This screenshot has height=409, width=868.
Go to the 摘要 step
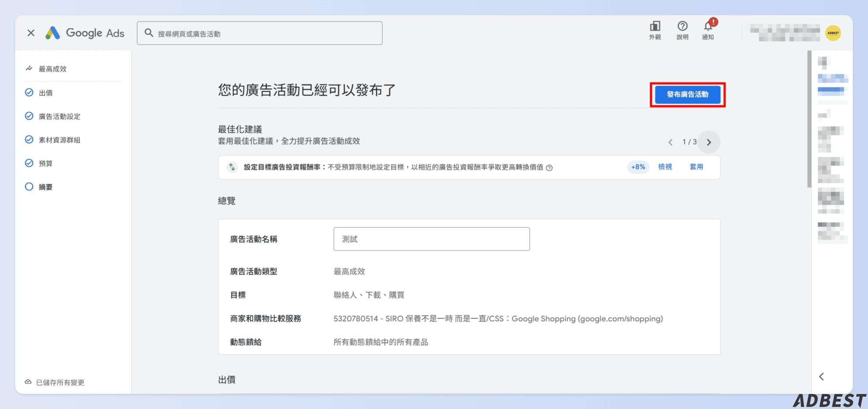pyautogui.click(x=46, y=187)
